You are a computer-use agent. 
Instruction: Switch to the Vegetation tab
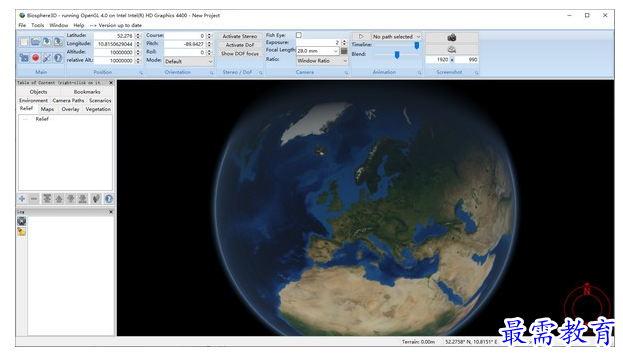point(98,109)
